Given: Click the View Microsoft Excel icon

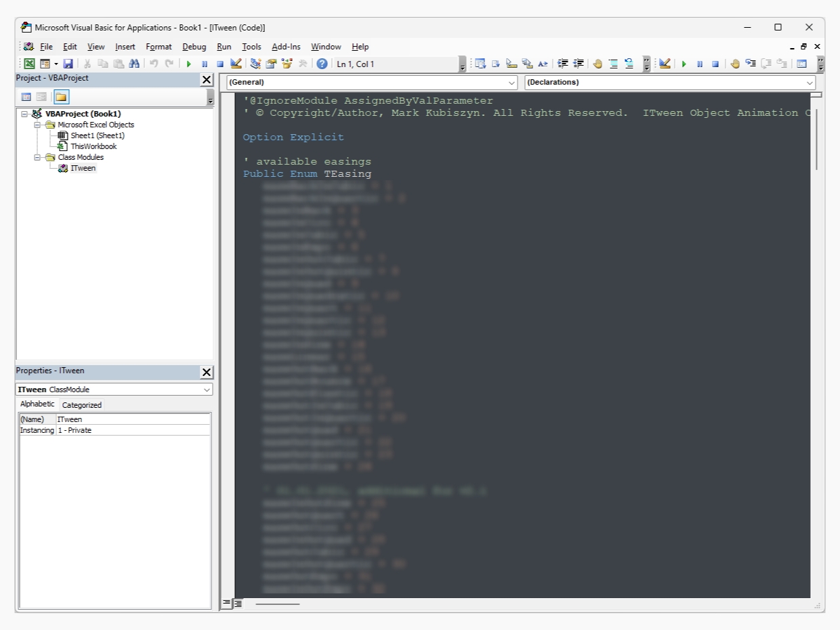Looking at the screenshot, I should 29,64.
